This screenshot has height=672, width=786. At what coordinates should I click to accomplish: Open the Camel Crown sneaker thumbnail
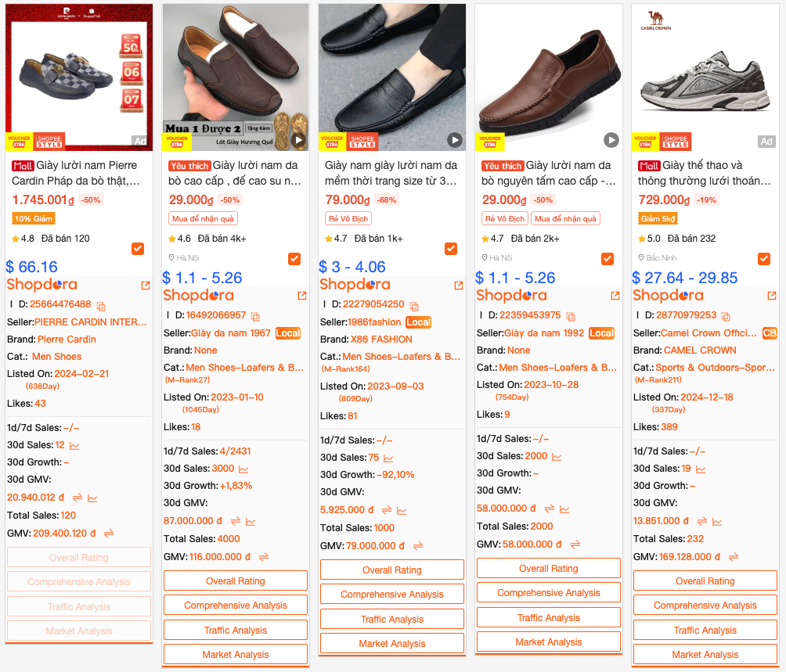[x=705, y=77]
